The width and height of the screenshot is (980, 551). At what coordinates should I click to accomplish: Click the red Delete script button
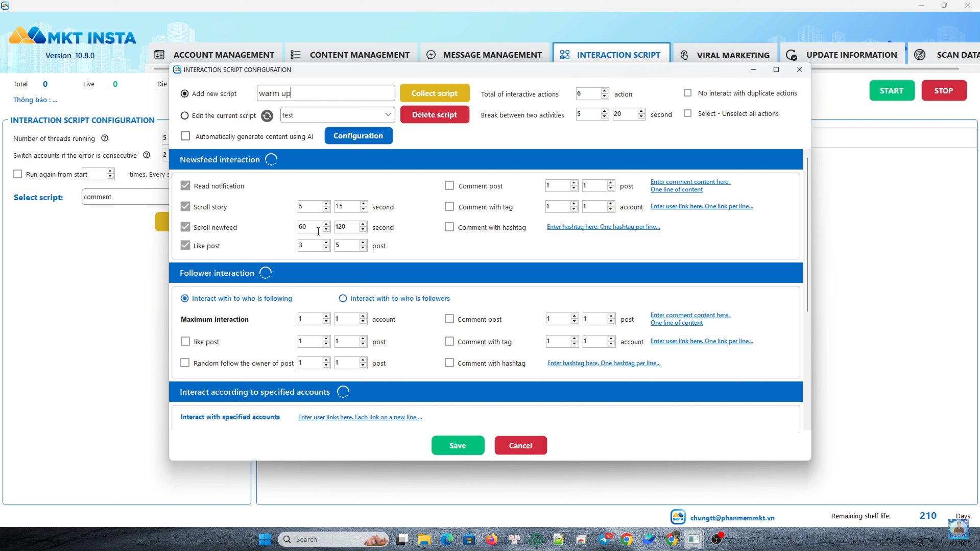[x=435, y=114]
